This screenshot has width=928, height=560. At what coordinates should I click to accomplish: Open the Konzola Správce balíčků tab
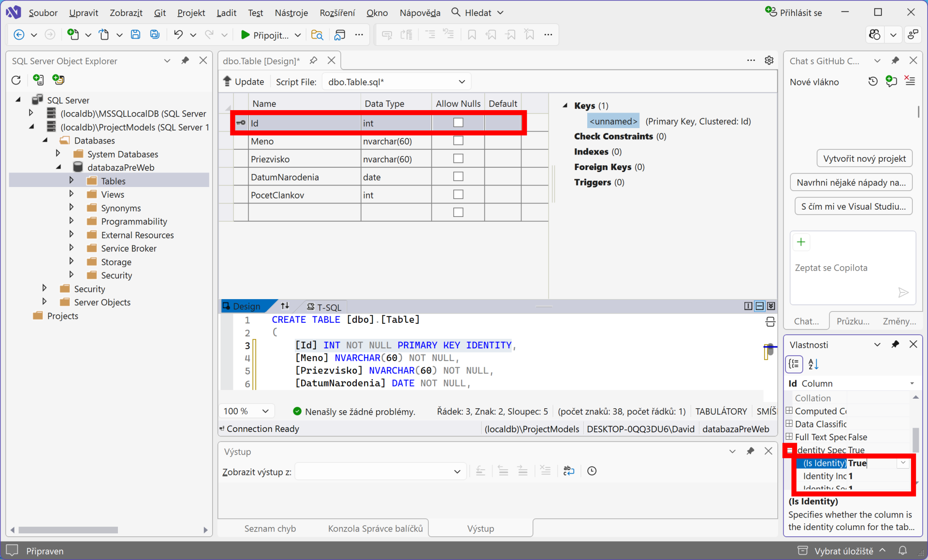coord(375,528)
